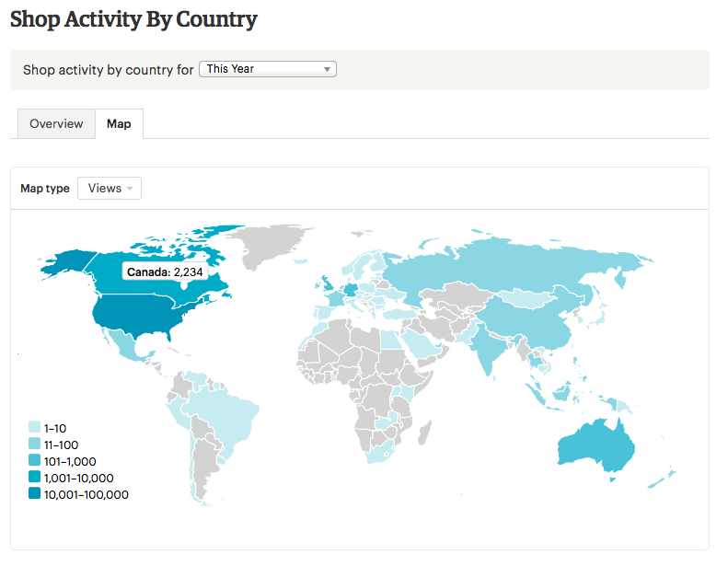
Task: Click the 101–1,000 legend color swatch
Action: click(x=34, y=460)
